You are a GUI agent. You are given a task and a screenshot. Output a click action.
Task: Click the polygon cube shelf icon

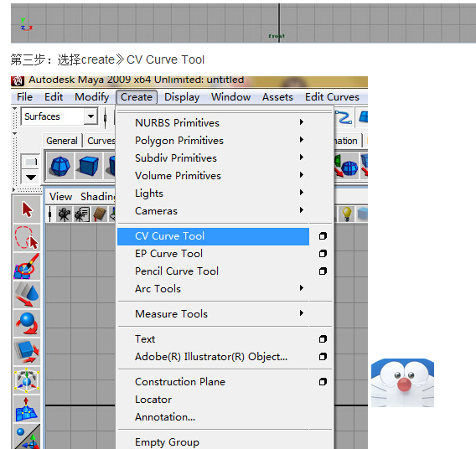(88, 166)
